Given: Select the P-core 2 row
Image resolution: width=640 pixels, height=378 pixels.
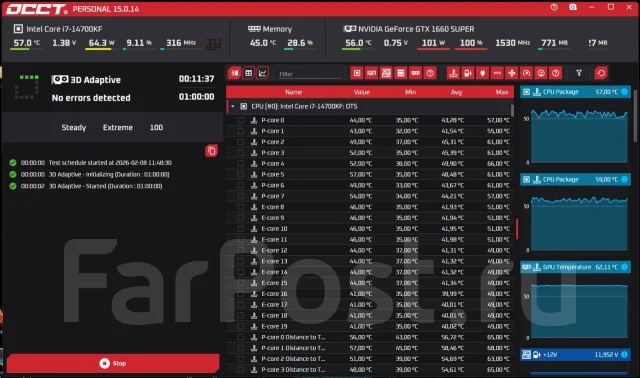Looking at the screenshot, I should click(370, 142).
